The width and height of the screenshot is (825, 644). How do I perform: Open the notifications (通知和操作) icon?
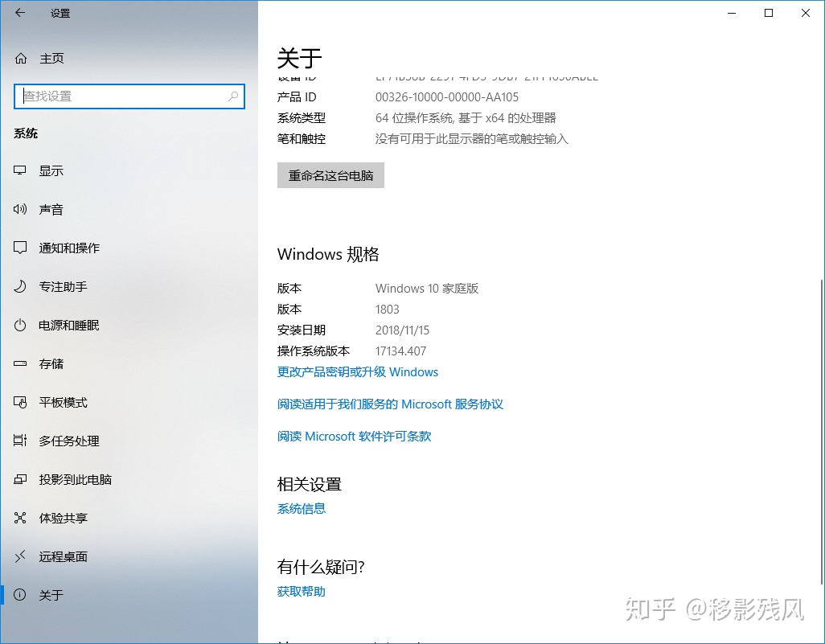coord(20,248)
